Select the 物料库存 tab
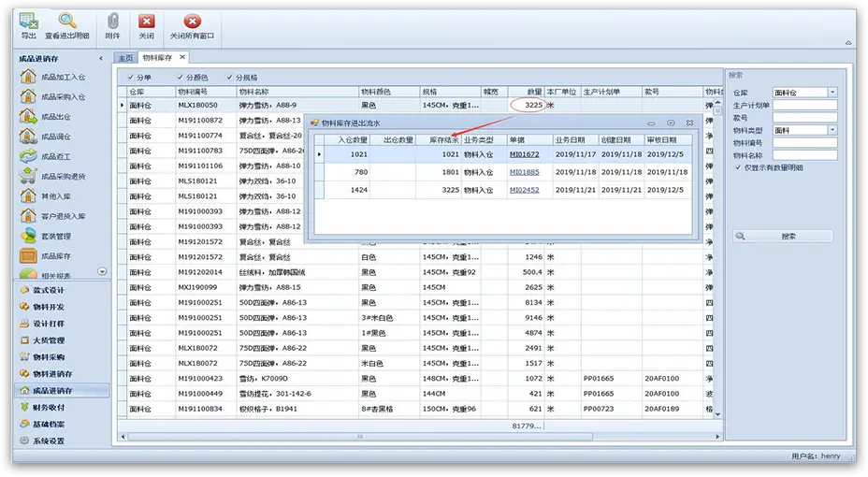Screen dimensions: 868x477 pyautogui.click(x=157, y=58)
